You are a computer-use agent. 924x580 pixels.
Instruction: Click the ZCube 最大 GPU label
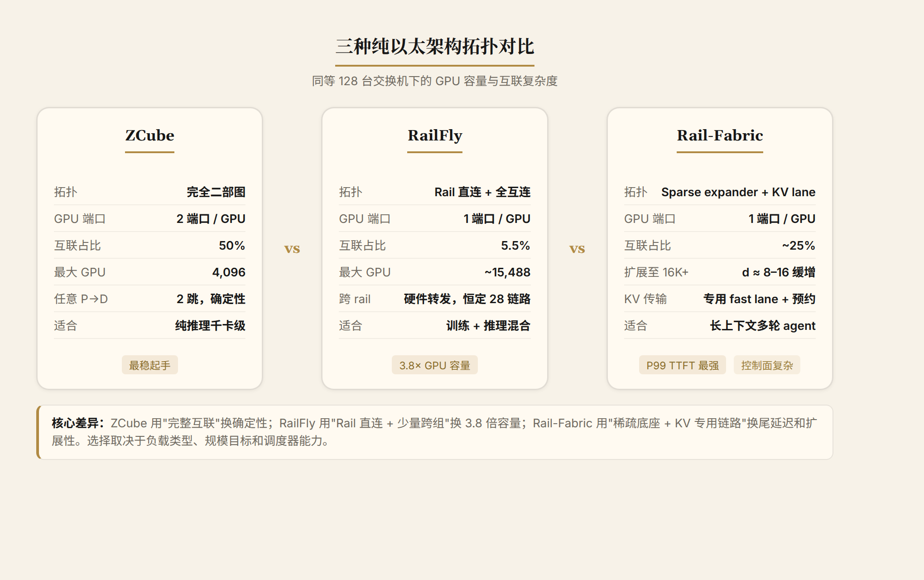coord(80,272)
